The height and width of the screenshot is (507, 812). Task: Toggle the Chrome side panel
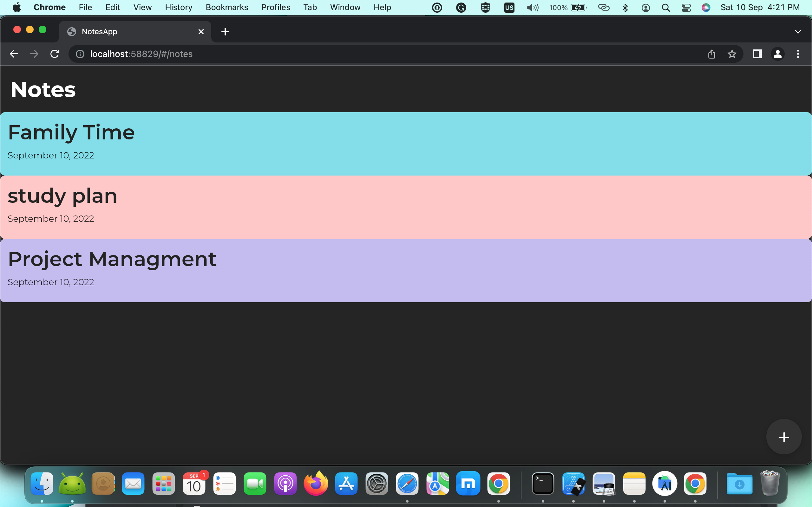point(757,54)
